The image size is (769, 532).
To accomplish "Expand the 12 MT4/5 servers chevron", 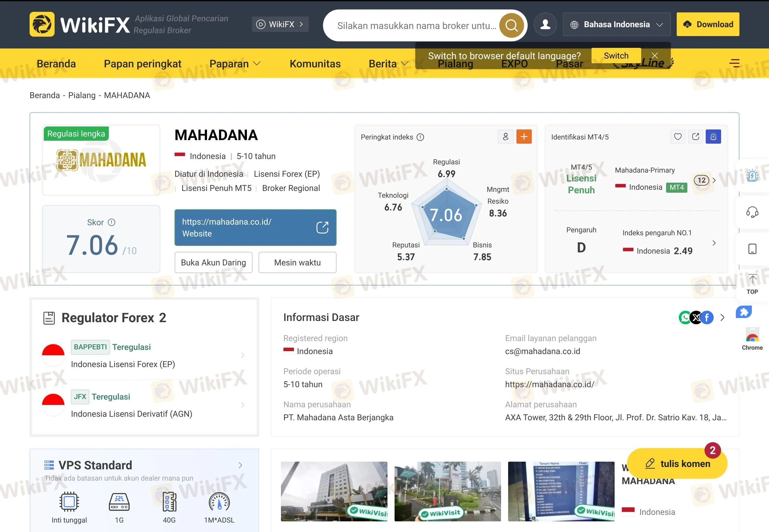I will point(714,180).
